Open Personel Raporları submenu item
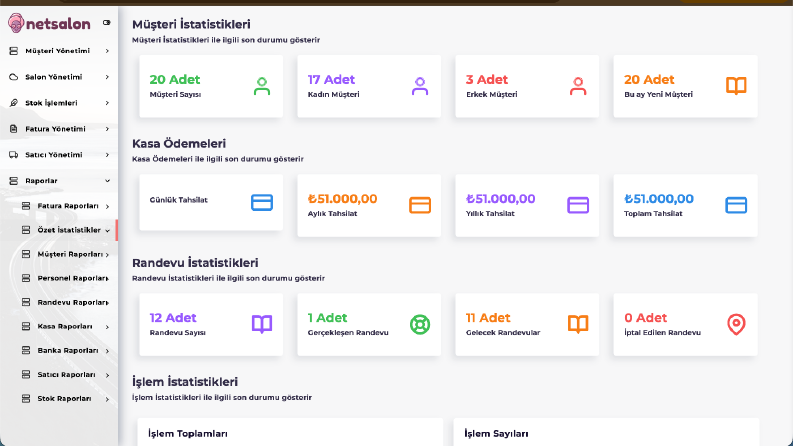This screenshot has height=446, width=793. click(73, 278)
